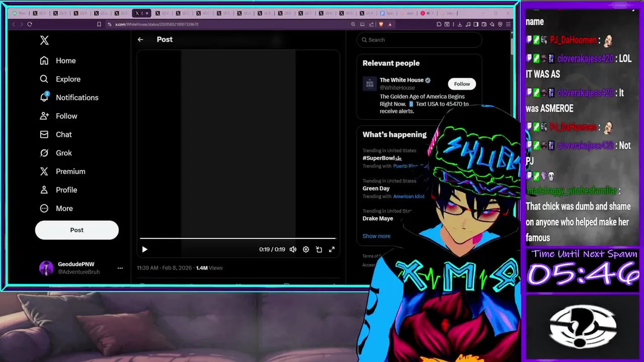Image resolution: width=644 pixels, height=362 pixels.
Task: Click the X logo in sidebar
Action: (x=44, y=41)
